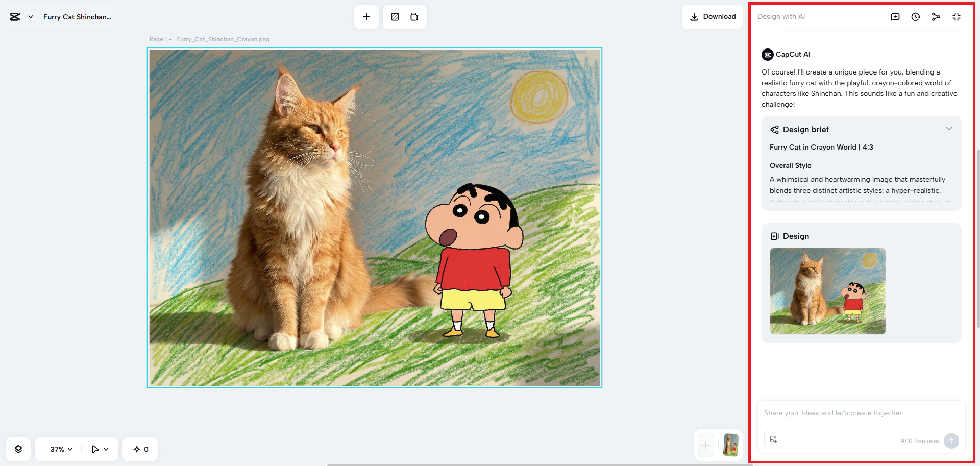The image size is (980, 466).
Task: Send the AI prompt
Action: pyautogui.click(x=951, y=441)
